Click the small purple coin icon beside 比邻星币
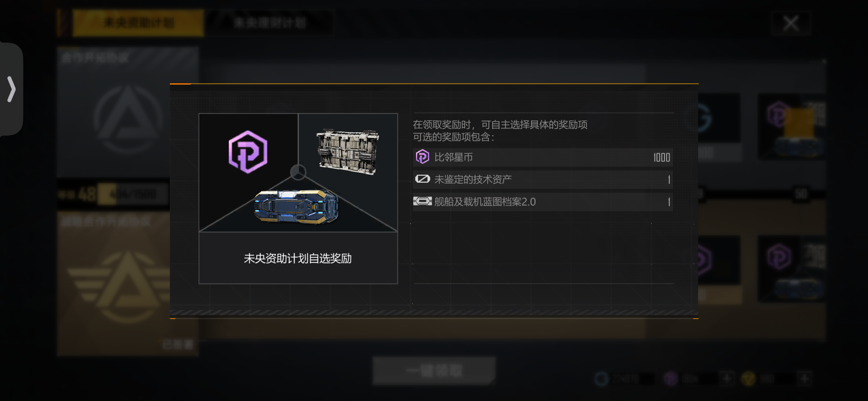 coord(422,157)
